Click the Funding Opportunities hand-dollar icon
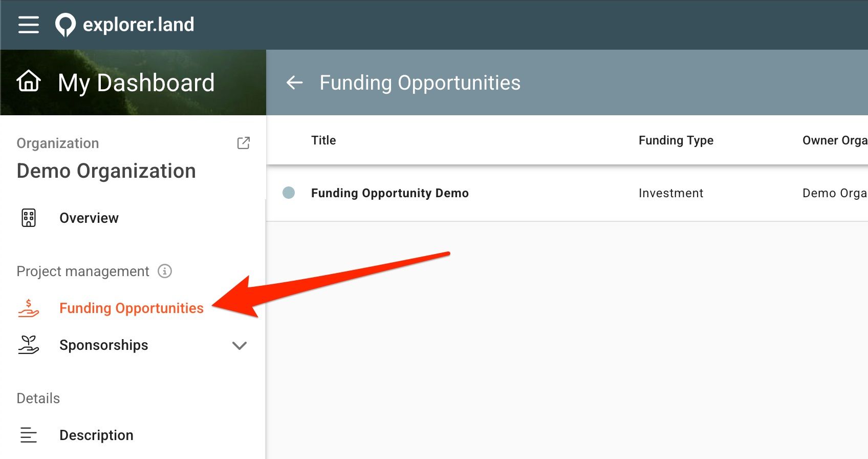The width and height of the screenshot is (868, 459). click(x=29, y=308)
